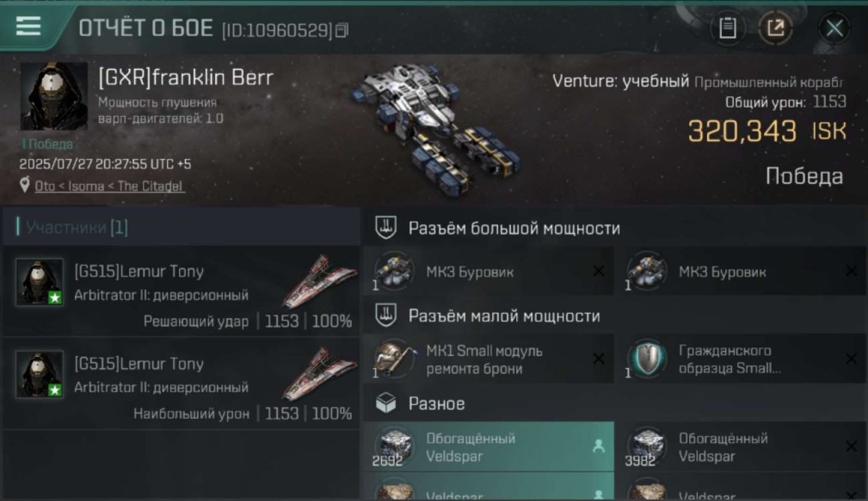This screenshot has width=868, height=501.
Task: Click Обогащённый Veldspar 2692 item
Action: (489, 447)
